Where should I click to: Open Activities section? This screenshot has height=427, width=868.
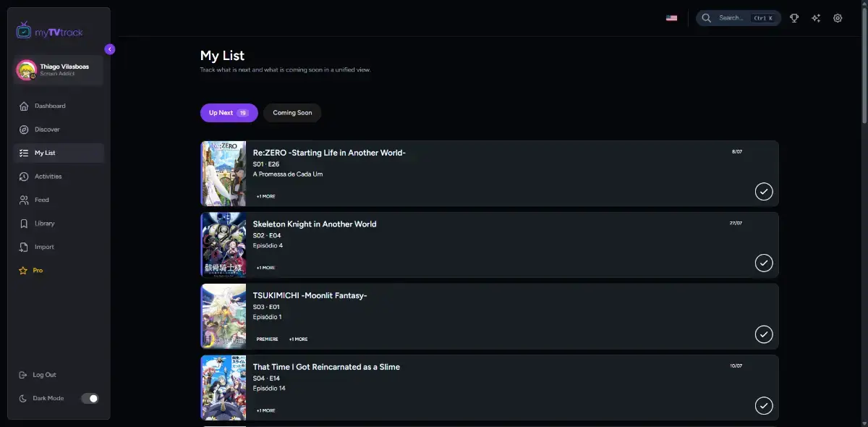(59, 177)
